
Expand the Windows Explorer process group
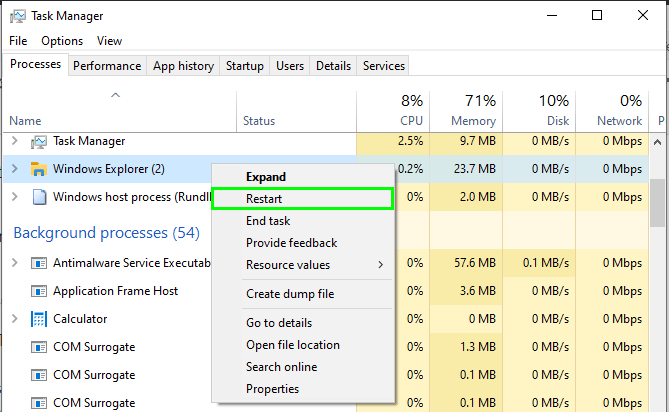coord(14,169)
